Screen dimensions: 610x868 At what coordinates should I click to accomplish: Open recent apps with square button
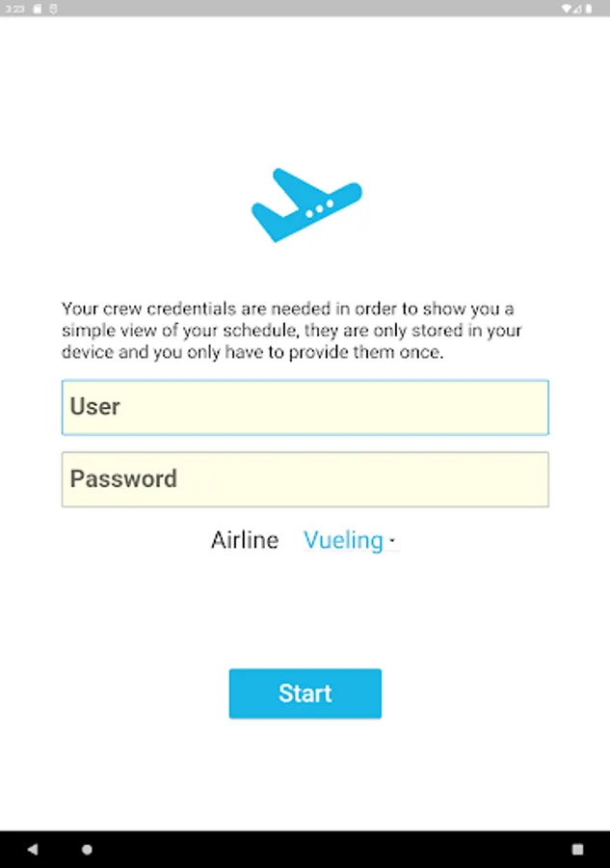(577, 850)
